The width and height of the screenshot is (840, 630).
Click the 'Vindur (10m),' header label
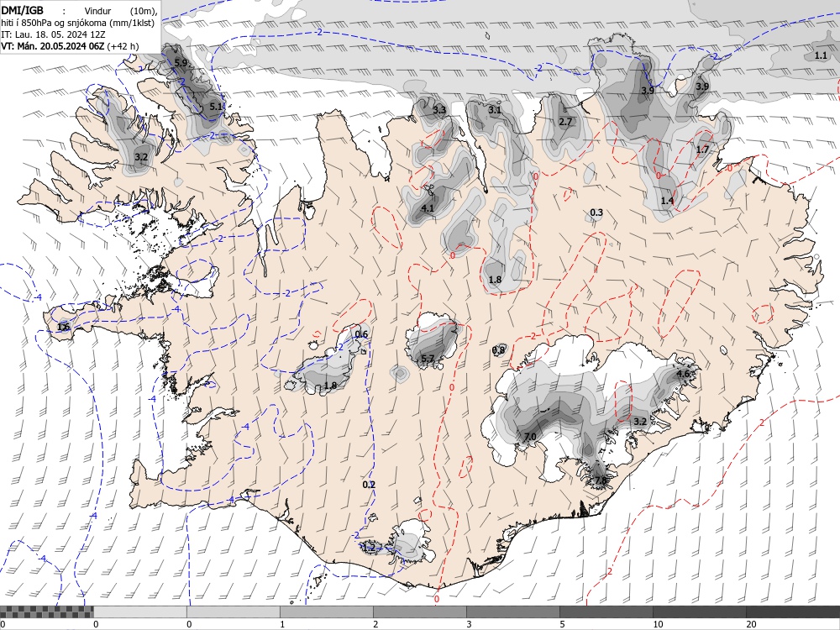click(119, 11)
